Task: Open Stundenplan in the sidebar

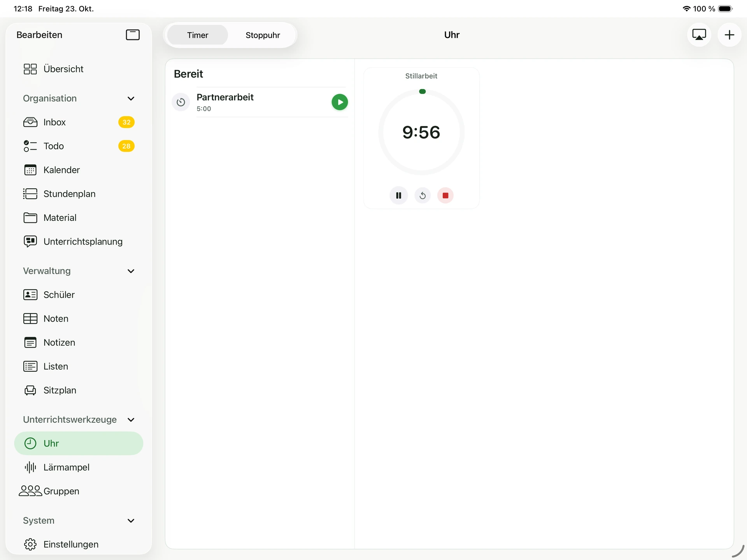Action: click(79, 194)
